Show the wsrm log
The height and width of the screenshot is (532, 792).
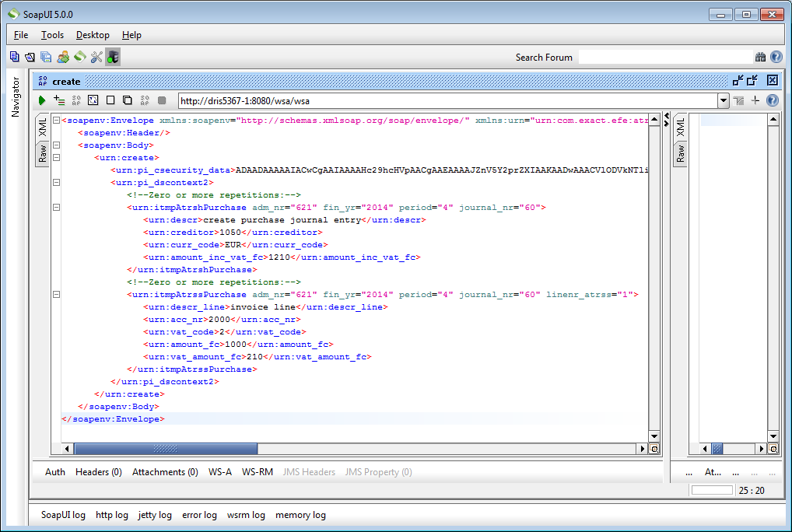(x=246, y=515)
